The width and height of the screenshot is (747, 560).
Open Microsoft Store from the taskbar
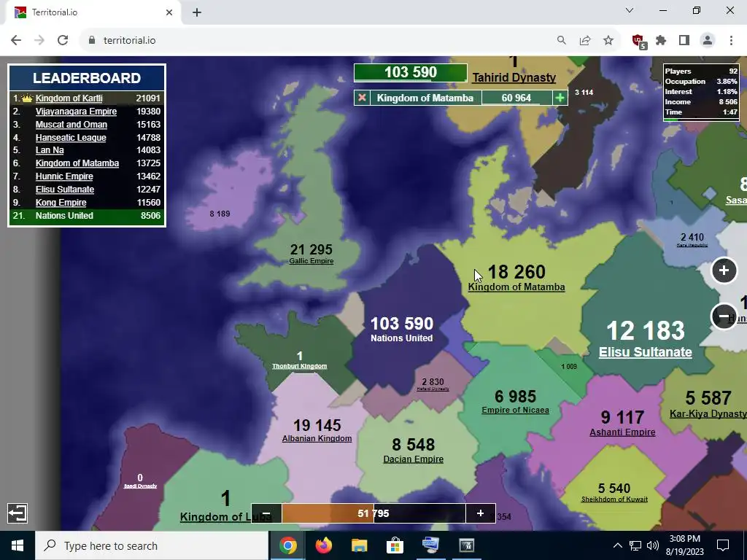pos(395,545)
